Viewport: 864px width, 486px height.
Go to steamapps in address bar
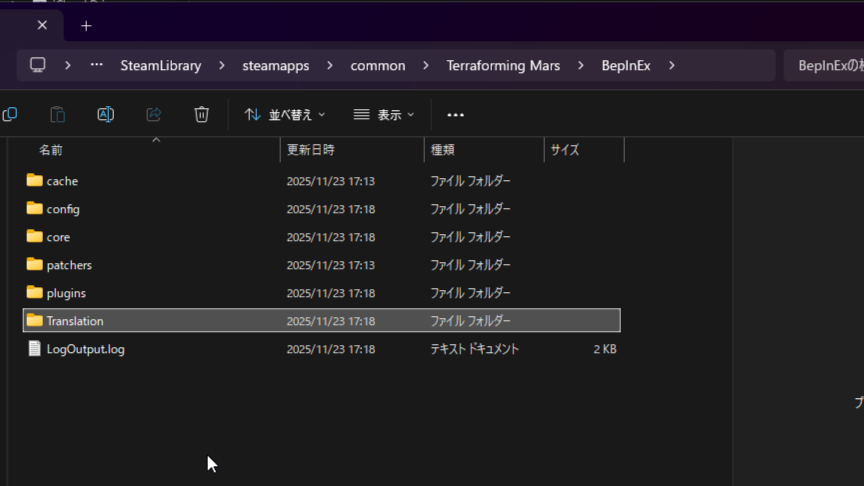point(275,65)
